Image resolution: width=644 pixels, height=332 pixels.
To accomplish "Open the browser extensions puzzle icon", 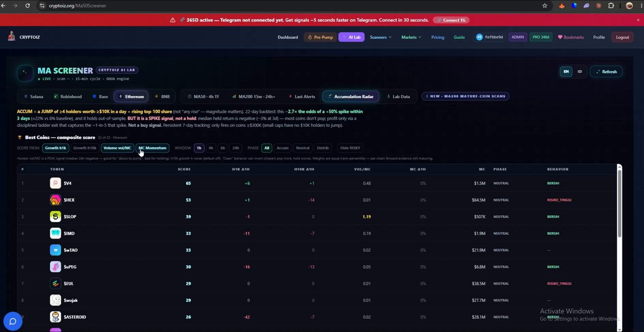I will (x=611, y=5).
